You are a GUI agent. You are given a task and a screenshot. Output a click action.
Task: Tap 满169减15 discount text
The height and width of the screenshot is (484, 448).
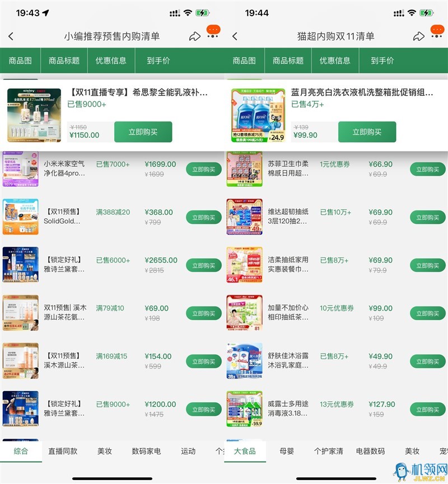coord(111,356)
